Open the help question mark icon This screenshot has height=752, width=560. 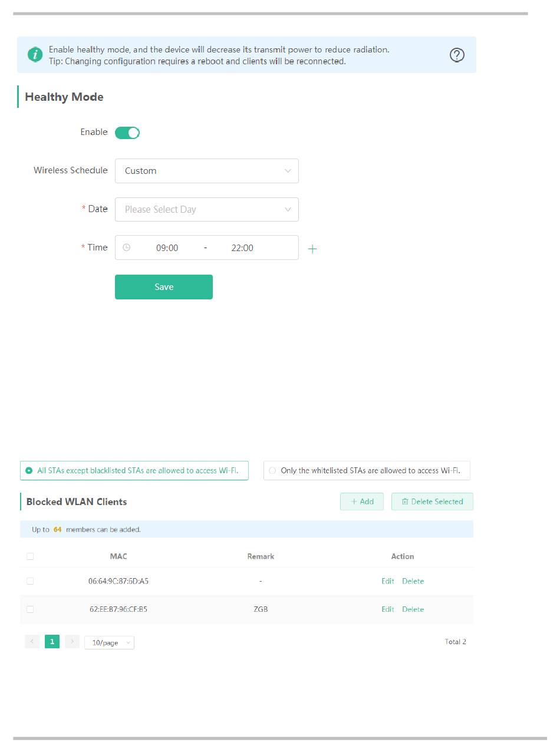pos(457,55)
